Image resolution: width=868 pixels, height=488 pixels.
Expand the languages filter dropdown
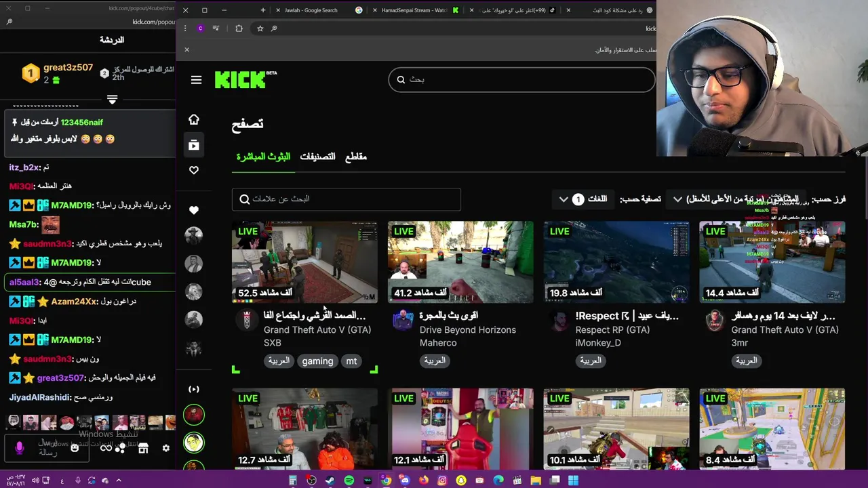(x=583, y=199)
